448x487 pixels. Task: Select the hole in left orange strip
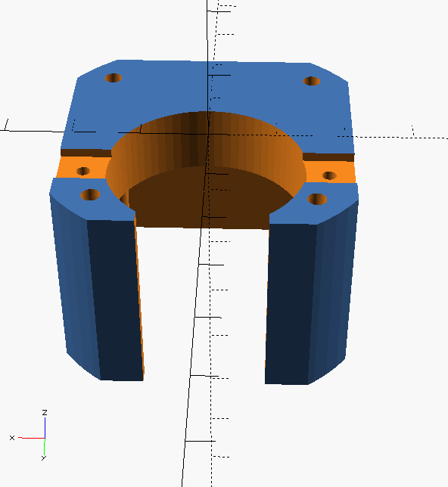[83, 171]
